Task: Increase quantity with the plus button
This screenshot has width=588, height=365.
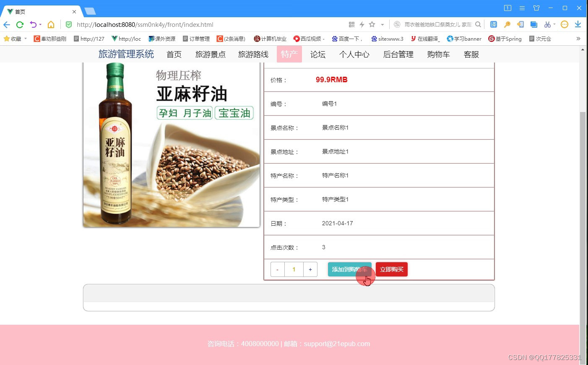Action: (310, 269)
